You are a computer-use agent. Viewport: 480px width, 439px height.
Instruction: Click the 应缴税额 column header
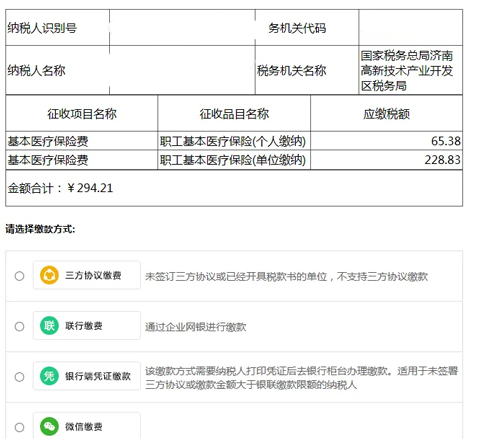click(386, 114)
